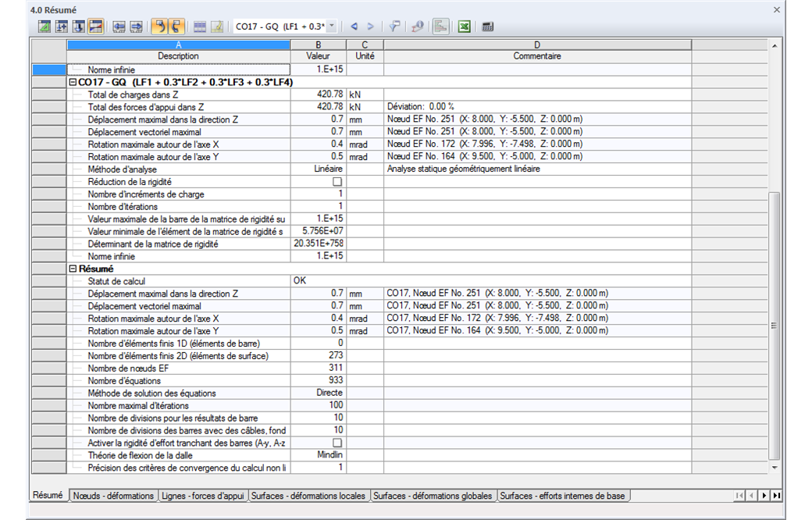This screenshot has width=812, height=520.
Task: Open the CO17 - GQ load combination dropdown
Action: point(332,27)
